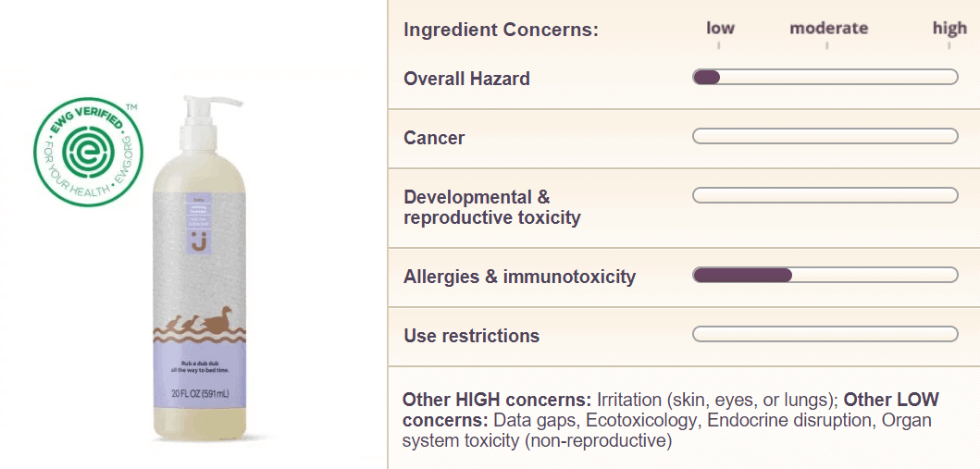980x469 pixels.
Task: Click the baby wash bottle product image
Action: click(x=199, y=268)
